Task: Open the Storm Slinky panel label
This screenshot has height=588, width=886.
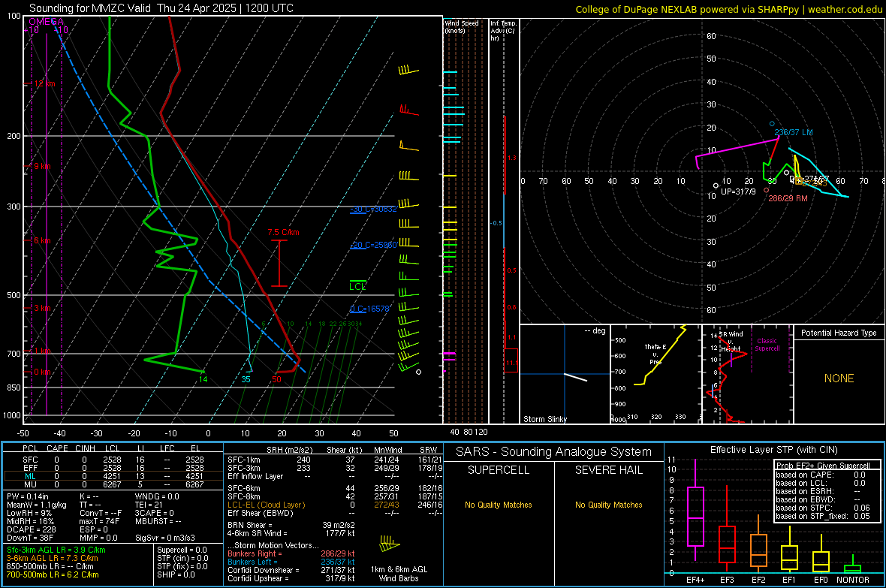Action: [x=544, y=419]
